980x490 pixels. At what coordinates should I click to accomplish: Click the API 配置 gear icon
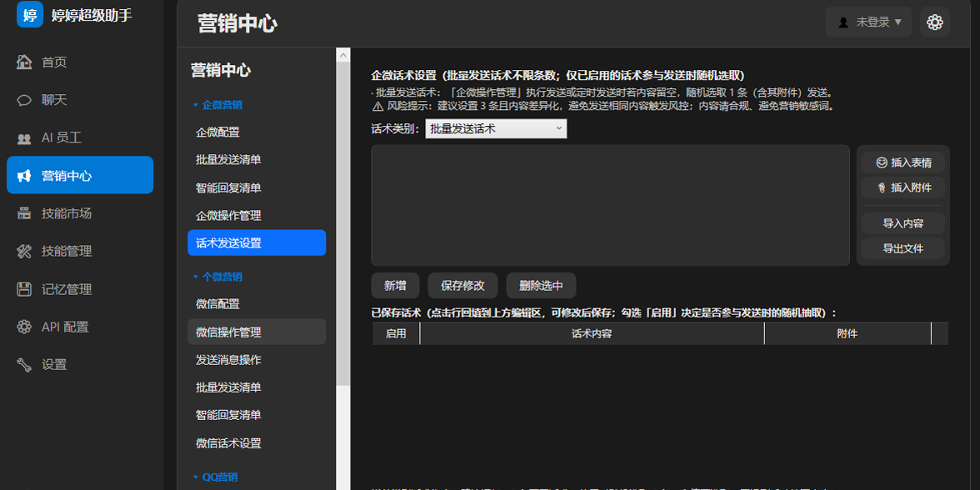(24, 327)
